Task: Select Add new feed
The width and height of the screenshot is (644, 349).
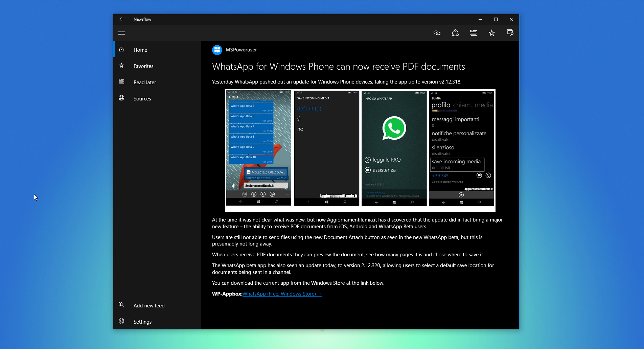Action: pos(157,305)
